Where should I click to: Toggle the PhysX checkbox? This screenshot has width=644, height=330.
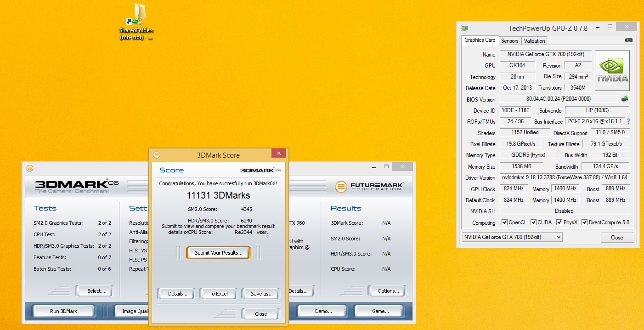pyautogui.click(x=559, y=222)
